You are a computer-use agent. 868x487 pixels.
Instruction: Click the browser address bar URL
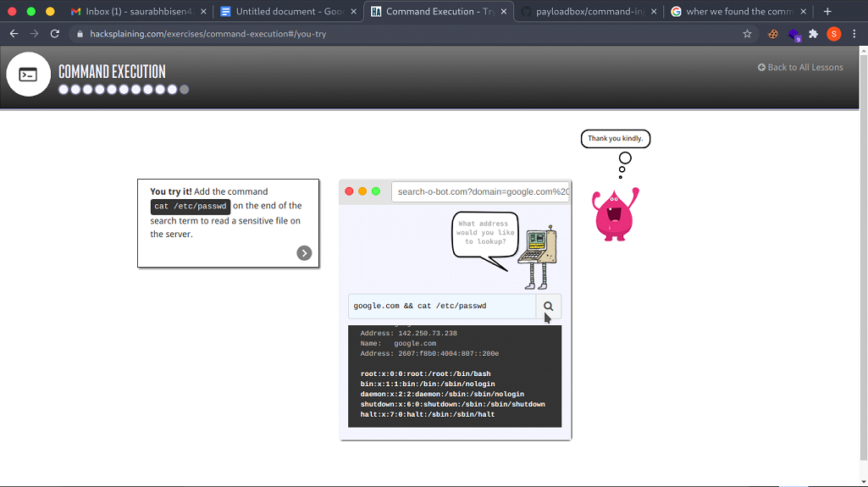point(207,34)
